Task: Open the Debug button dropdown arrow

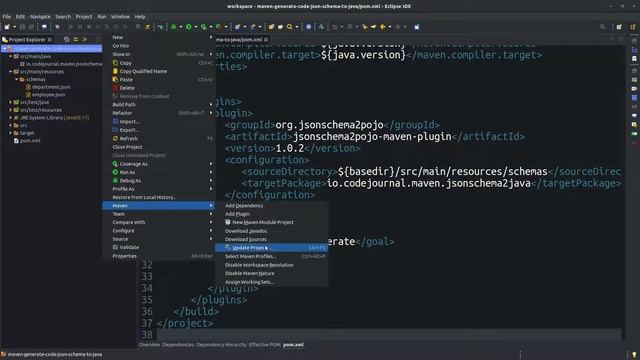Action: [x=180, y=27]
